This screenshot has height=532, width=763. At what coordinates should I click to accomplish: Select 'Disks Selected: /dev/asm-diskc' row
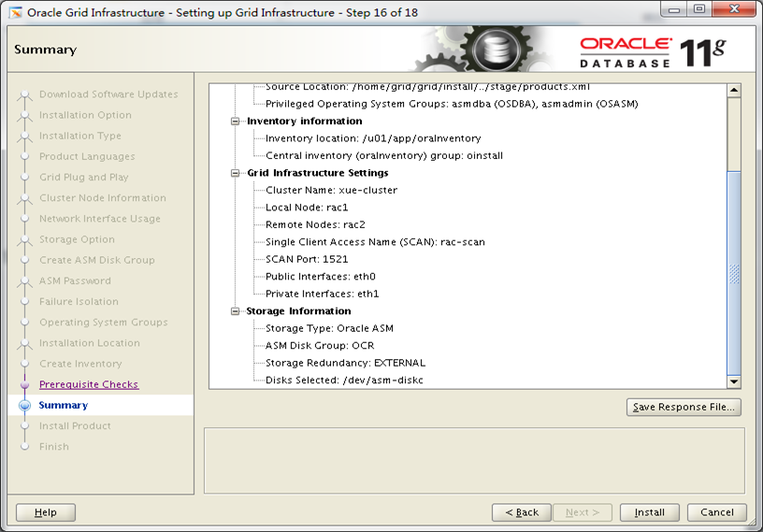(344, 381)
